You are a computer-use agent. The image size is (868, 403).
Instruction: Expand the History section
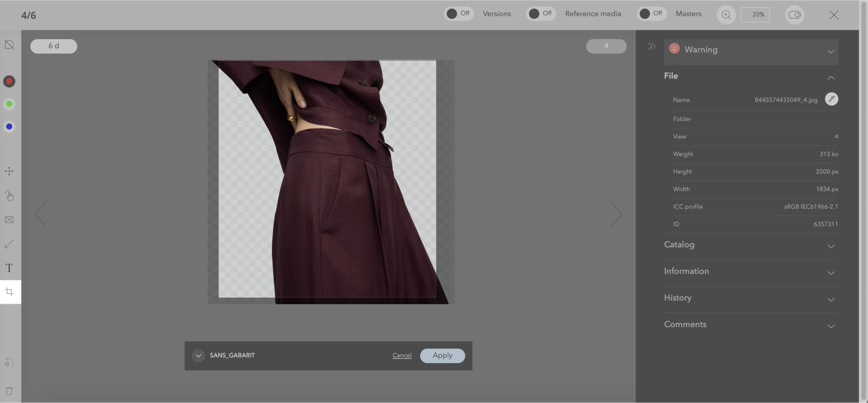point(751,298)
